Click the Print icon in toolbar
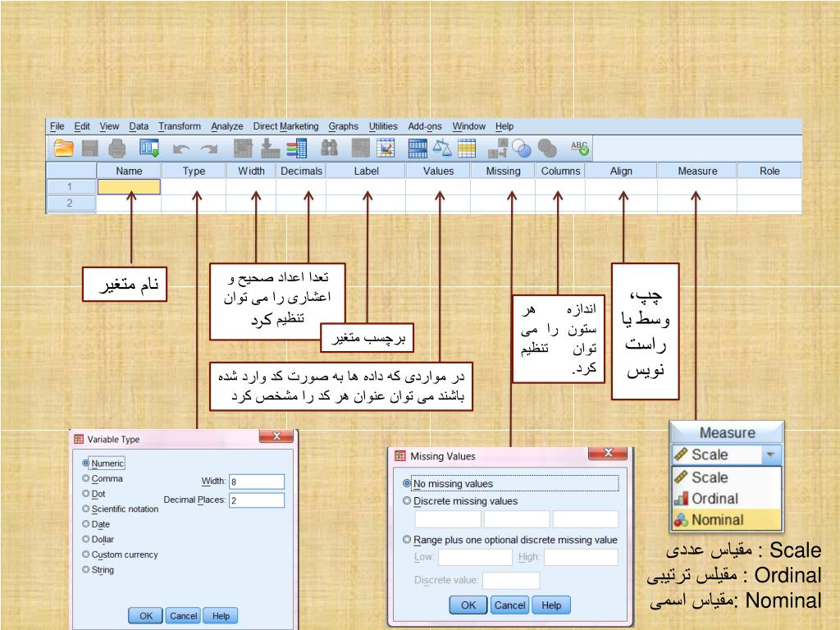The height and width of the screenshot is (630, 840). (116, 148)
